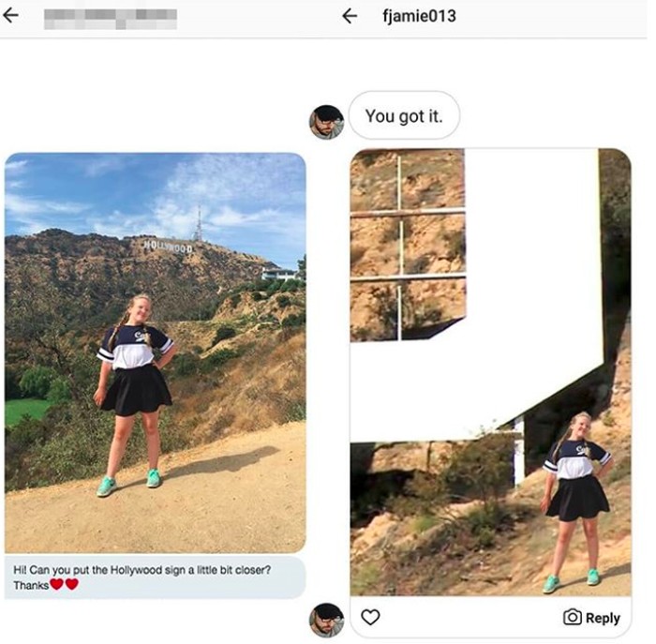656x644 pixels.
Task: Click the white scaffolding bars behind the giant letter
Action: [x=408, y=247]
